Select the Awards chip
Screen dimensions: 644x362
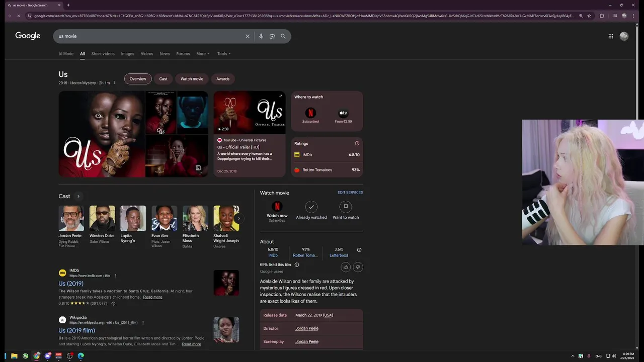[x=223, y=79]
